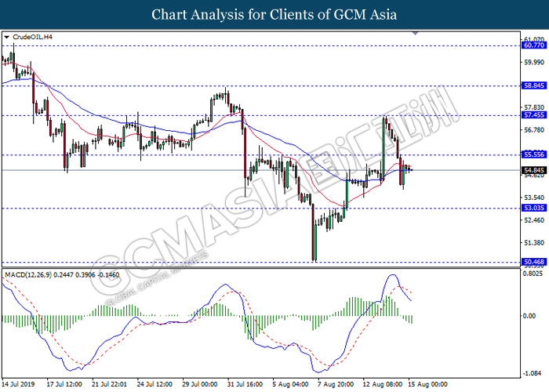Screen dimensions: 549x392
Task: Click the 17 Jul 12:00 time label
Action: [x=64, y=384]
